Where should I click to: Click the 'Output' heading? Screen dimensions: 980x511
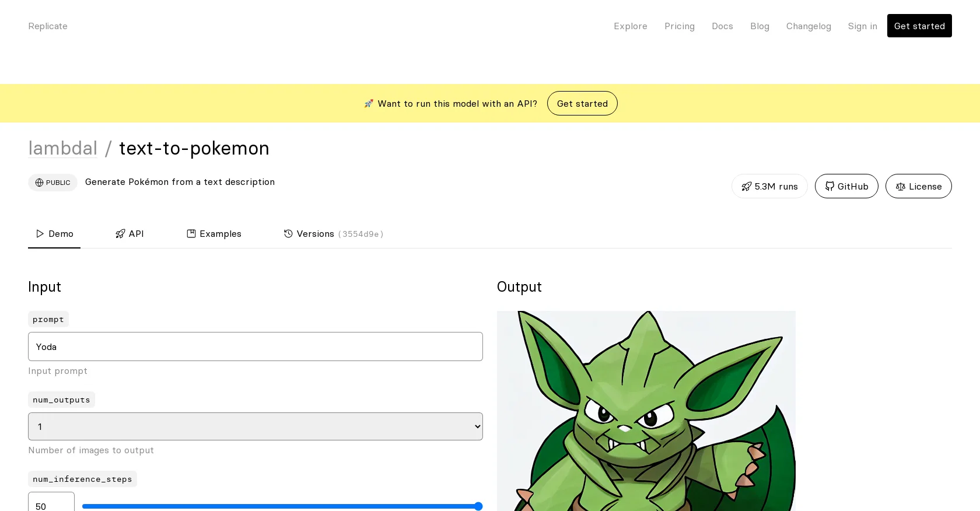pyautogui.click(x=519, y=287)
